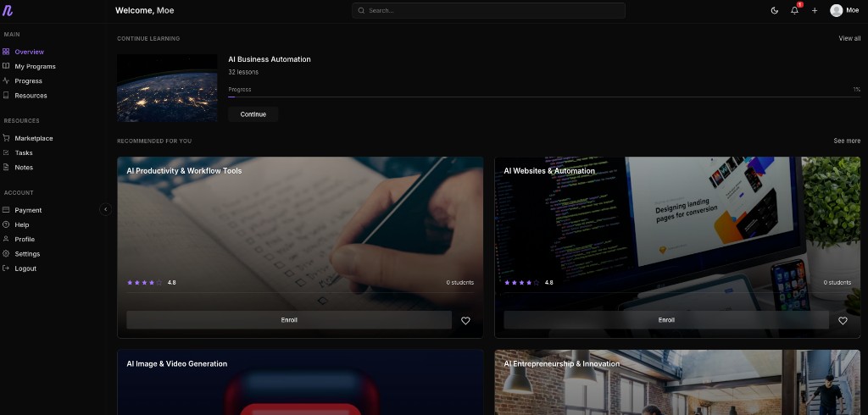This screenshot has width=868, height=415.
Task: Click the Payment card icon
Action: click(x=6, y=210)
